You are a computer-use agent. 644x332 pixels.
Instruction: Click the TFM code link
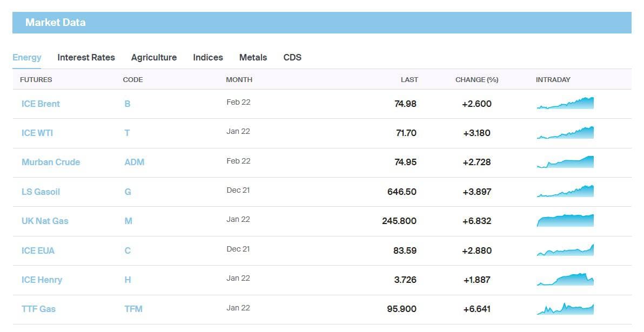(x=133, y=309)
